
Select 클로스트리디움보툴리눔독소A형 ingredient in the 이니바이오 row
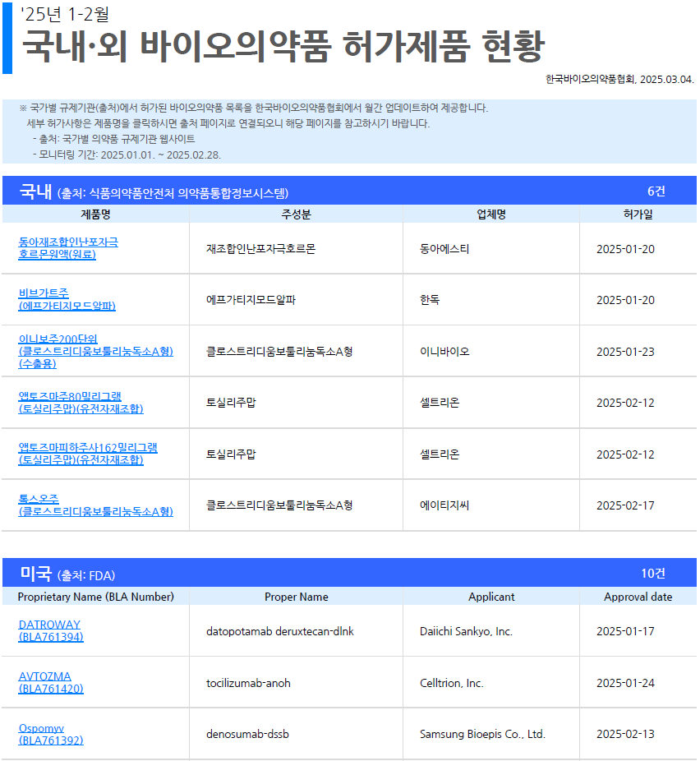[279, 352]
